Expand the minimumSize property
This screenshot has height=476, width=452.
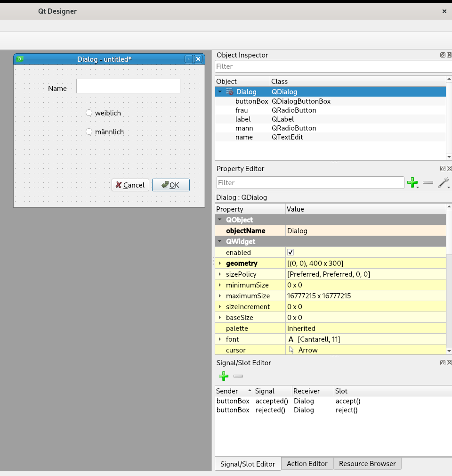[220, 285]
